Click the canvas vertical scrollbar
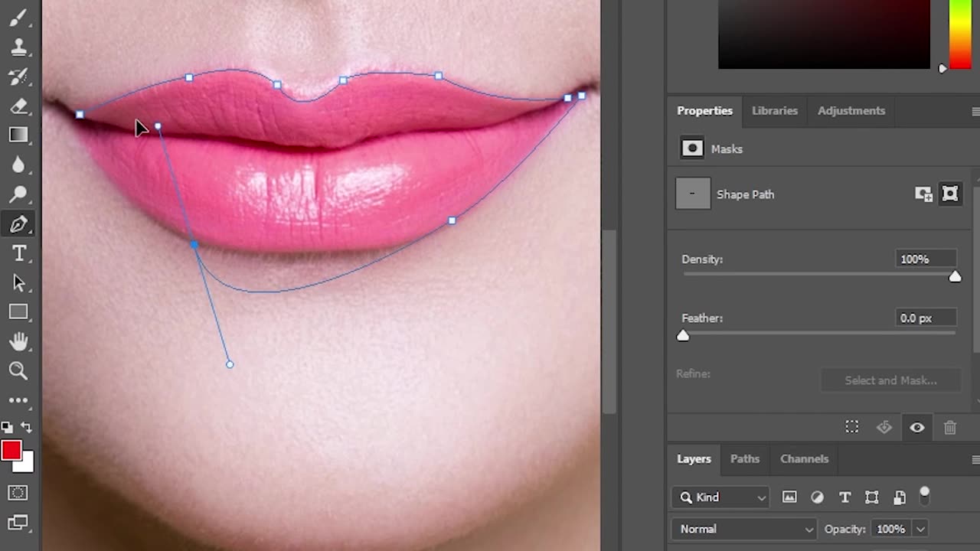Screen dimensions: 980x551 pos(609,321)
